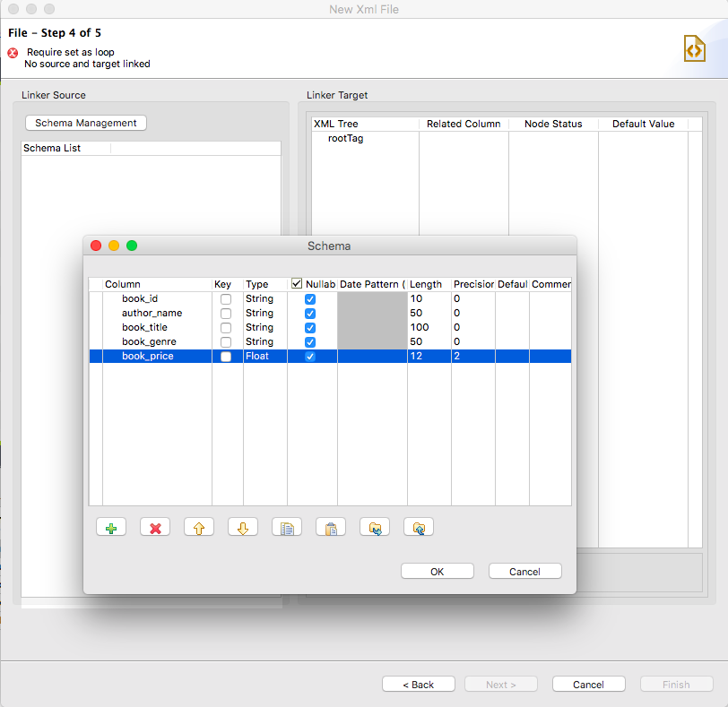Export the schema with the folder export icon
The height and width of the screenshot is (707, 728).
[x=418, y=527]
